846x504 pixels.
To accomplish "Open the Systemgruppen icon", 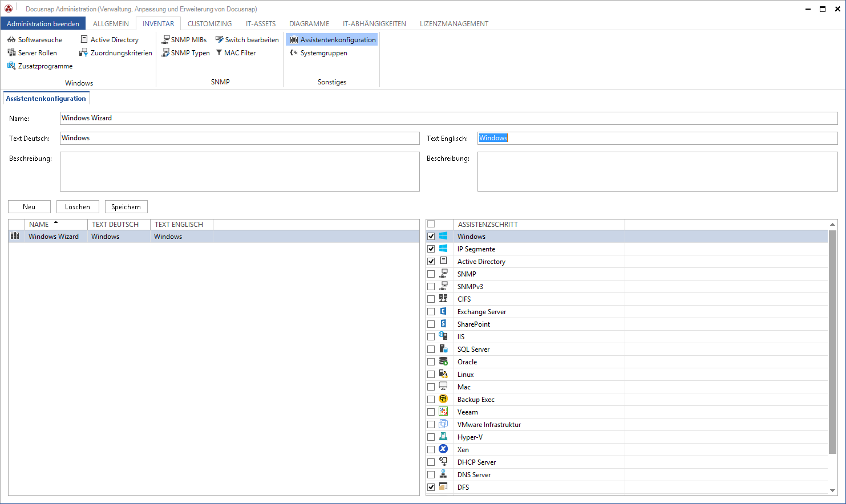I will pos(294,52).
